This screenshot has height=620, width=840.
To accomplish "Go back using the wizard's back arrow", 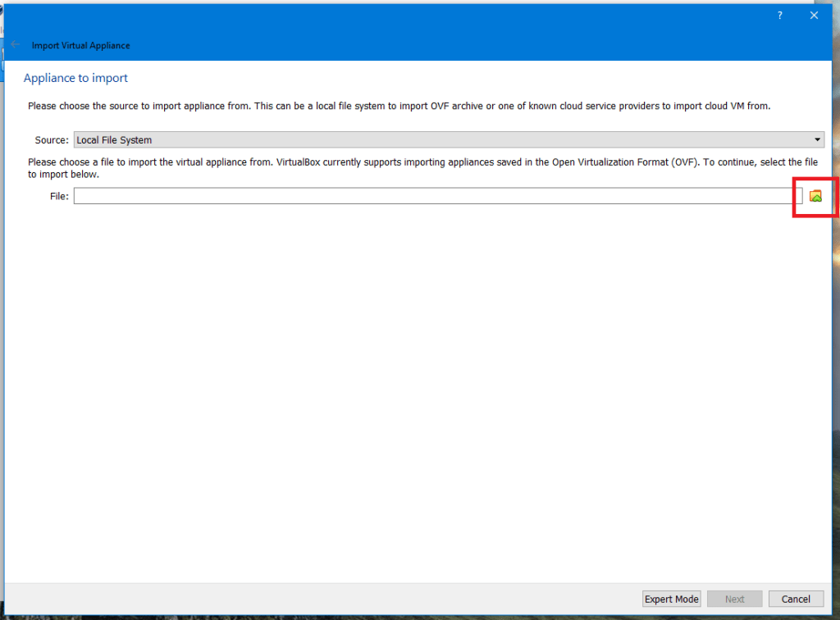I will [16, 45].
